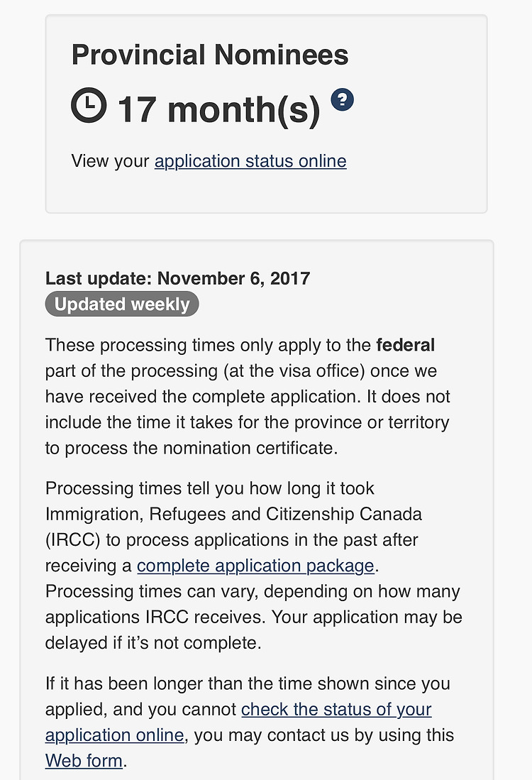
Task: Click the sentence ending delayed if it's not complete
Action: click(153, 643)
